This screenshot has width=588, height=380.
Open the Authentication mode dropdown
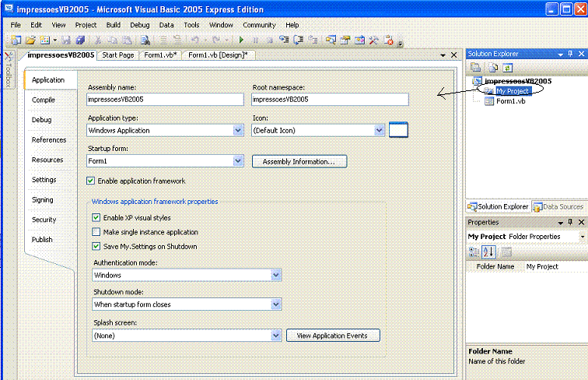pos(276,275)
